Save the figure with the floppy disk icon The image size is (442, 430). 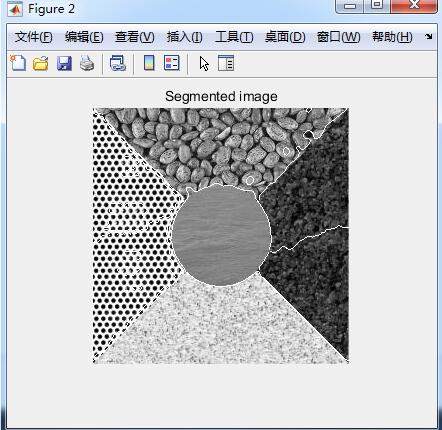point(64,63)
